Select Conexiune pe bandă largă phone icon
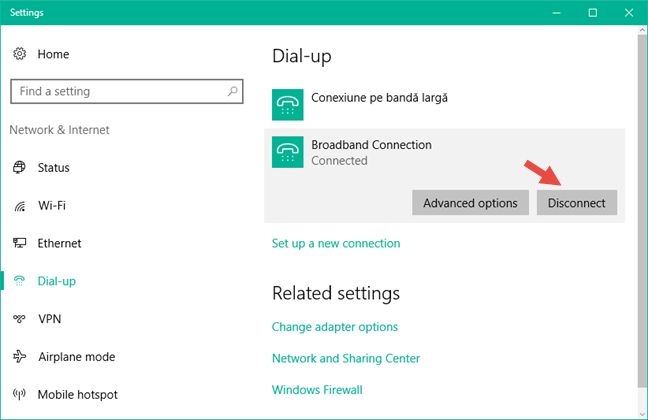Image resolution: width=648 pixels, height=420 pixels. click(288, 105)
